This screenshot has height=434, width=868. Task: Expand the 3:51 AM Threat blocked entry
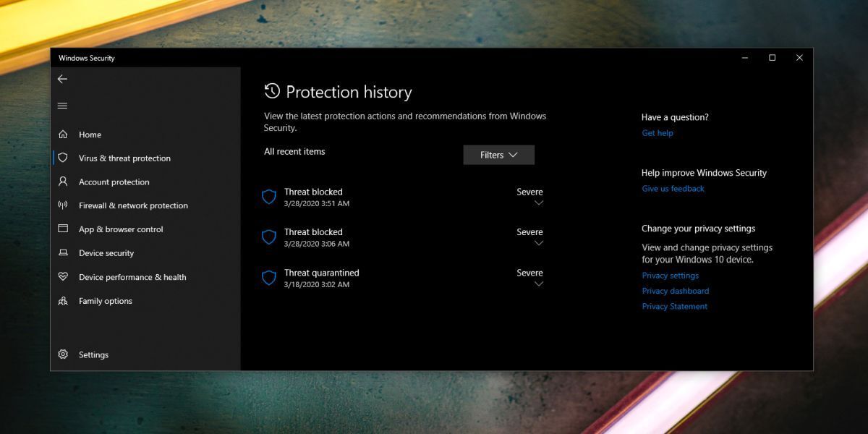point(538,203)
